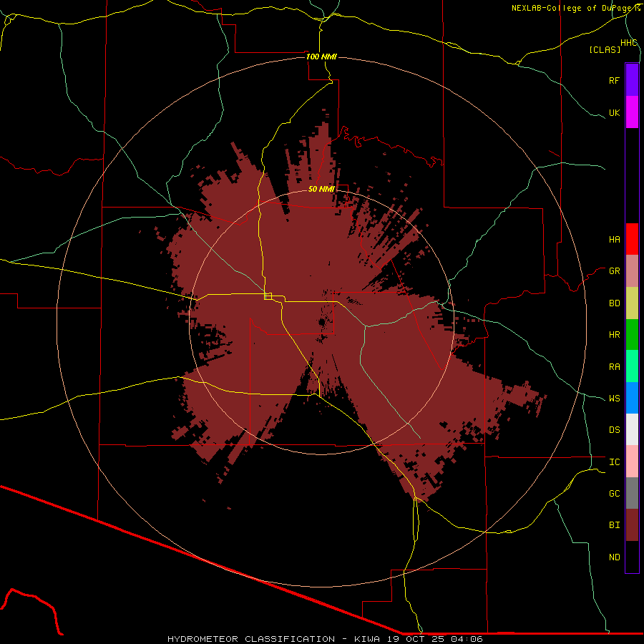644x644 pixels.
Task: Click the HA red legend swatch
Action: tap(632, 239)
